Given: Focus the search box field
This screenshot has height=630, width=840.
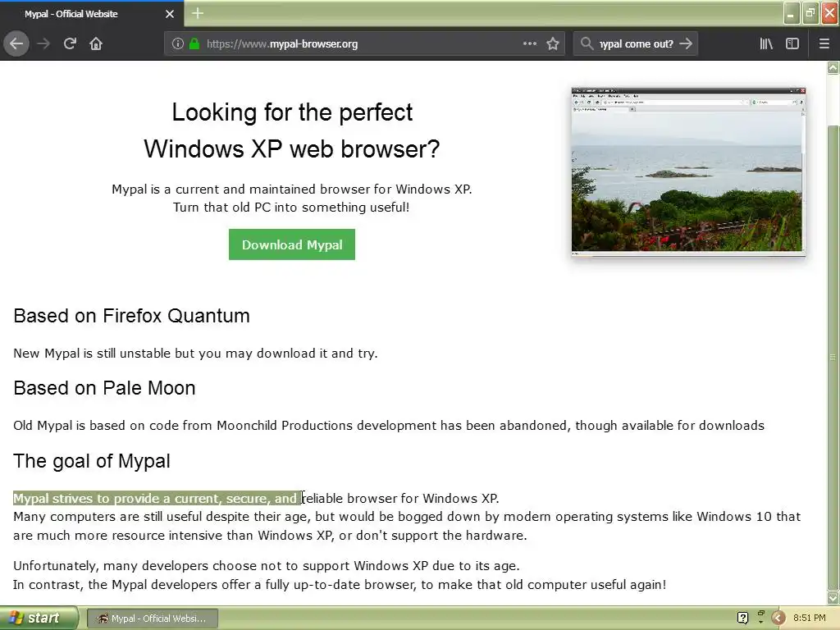Looking at the screenshot, I should pos(637,44).
